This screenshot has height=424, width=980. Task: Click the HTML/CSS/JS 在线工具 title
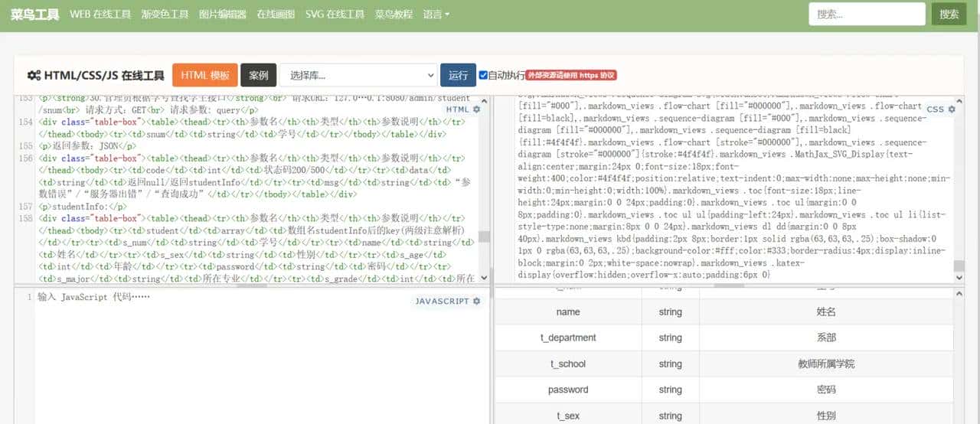pyautogui.click(x=104, y=75)
